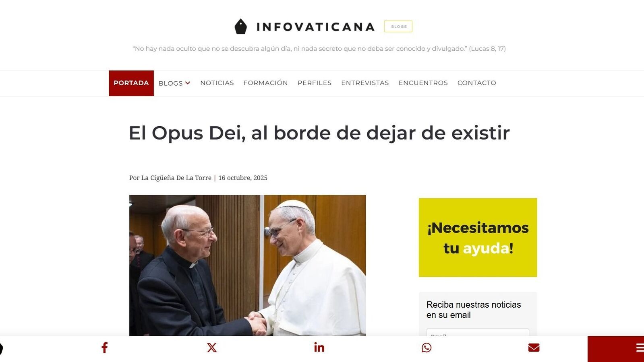Viewport: 644px width, 362px height.
Task: Open the PORTADA tab
Action: pyautogui.click(x=131, y=83)
